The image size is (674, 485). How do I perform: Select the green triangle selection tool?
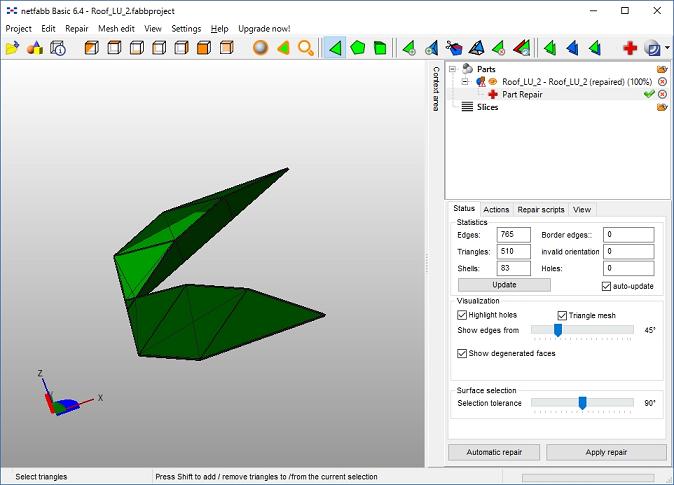(x=335, y=48)
